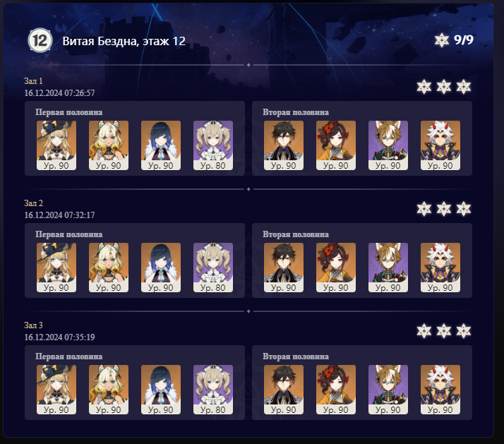Open the white-haired horned character in Зал 1

[x=440, y=145]
